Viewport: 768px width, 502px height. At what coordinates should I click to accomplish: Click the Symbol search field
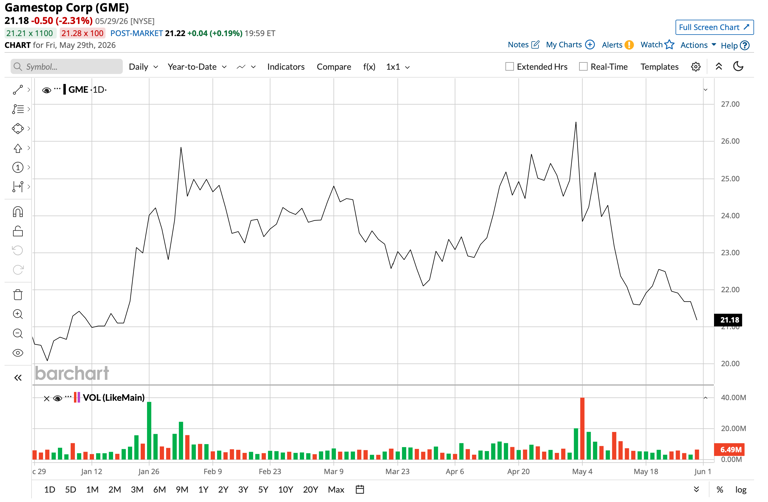[x=67, y=67]
